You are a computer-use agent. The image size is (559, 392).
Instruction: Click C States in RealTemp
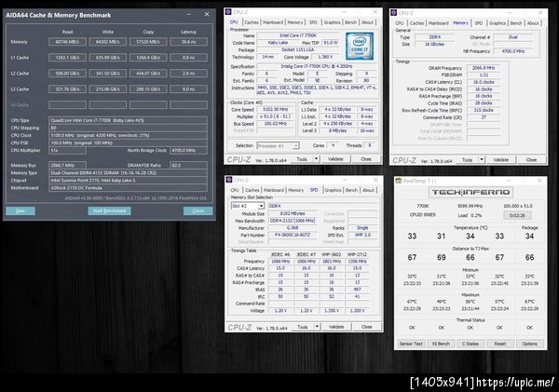coord(470,344)
